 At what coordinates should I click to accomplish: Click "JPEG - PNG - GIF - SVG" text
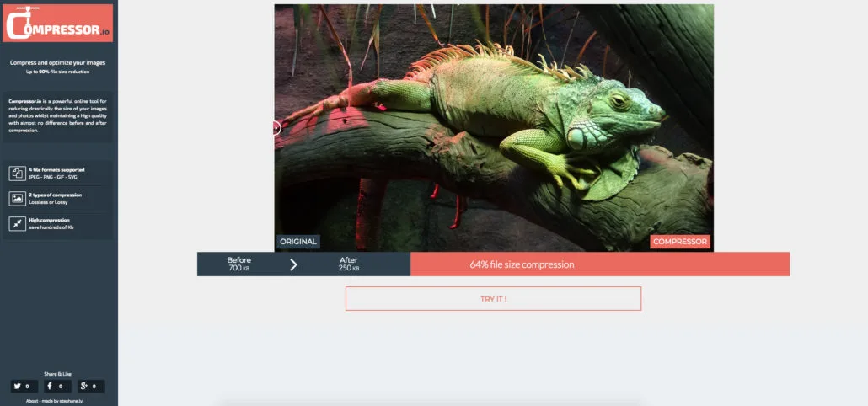[x=52, y=177]
